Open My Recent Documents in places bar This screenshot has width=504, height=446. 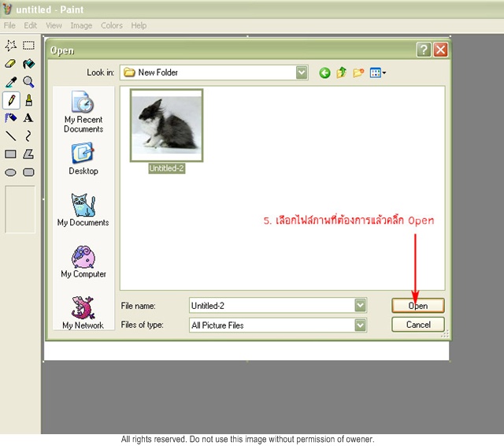click(83, 112)
